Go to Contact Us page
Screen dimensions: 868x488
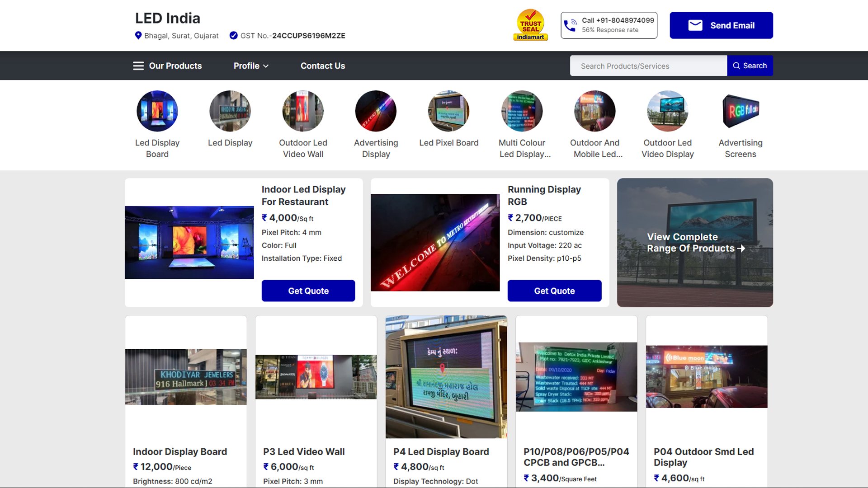coord(323,66)
